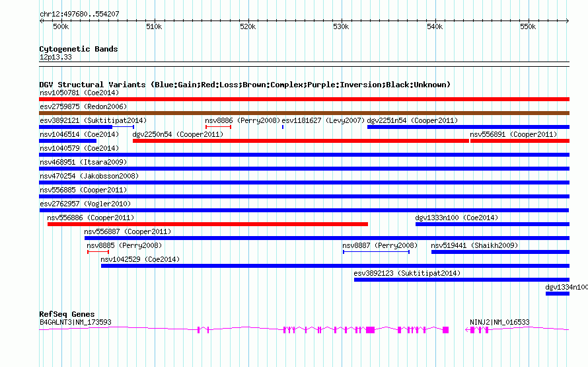Click the large B4GALNT3 exon block near 533k
Image resolution: width=588 pixels, height=367 pixels.
coord(370,330)
